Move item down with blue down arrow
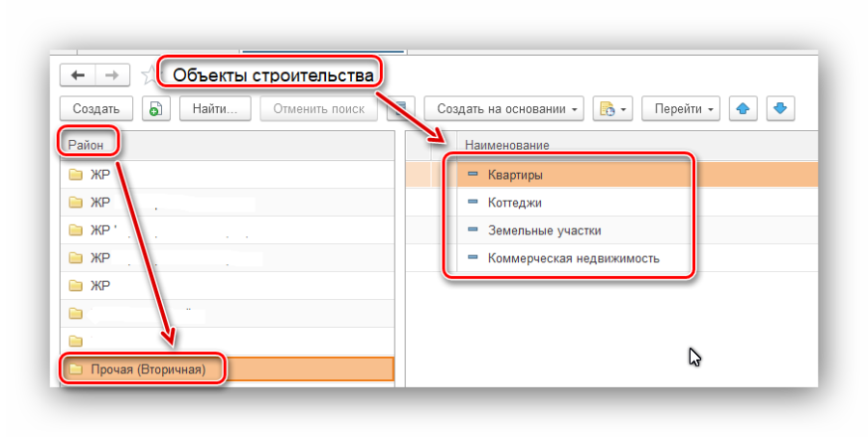 (779, 109)
